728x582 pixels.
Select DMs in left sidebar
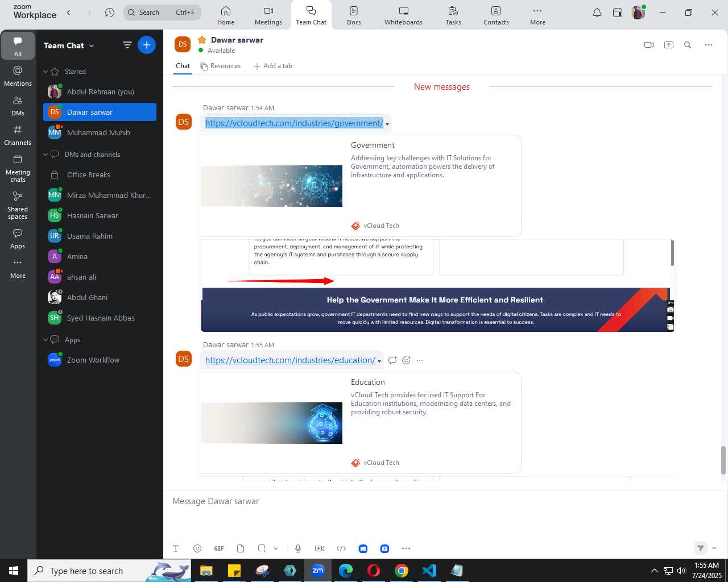[18, 106]
